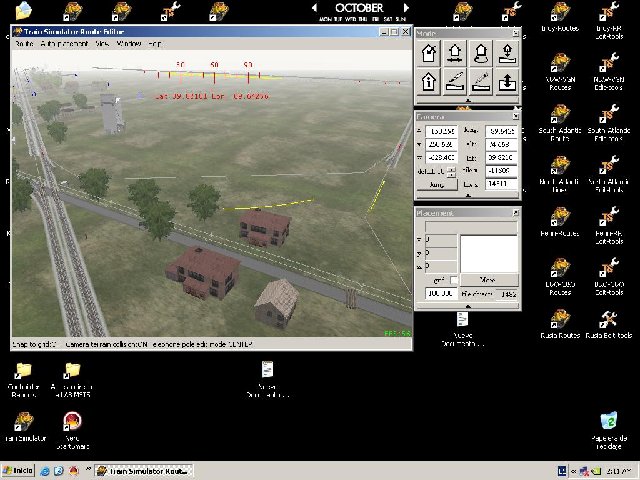This screenshot has width=640, height=480.
Task: Collapse the Mode panel using bottom arrow
Action: [x=468, y=100]
